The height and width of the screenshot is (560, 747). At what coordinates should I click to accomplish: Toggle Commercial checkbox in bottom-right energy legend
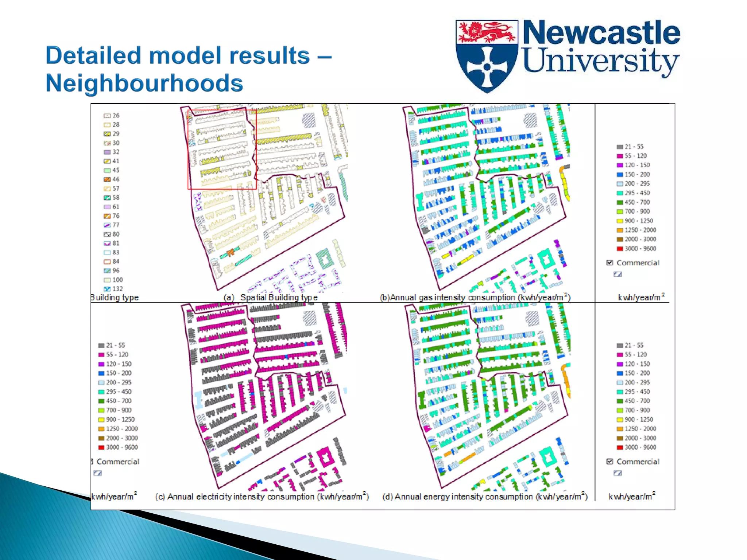click(609, 461)
